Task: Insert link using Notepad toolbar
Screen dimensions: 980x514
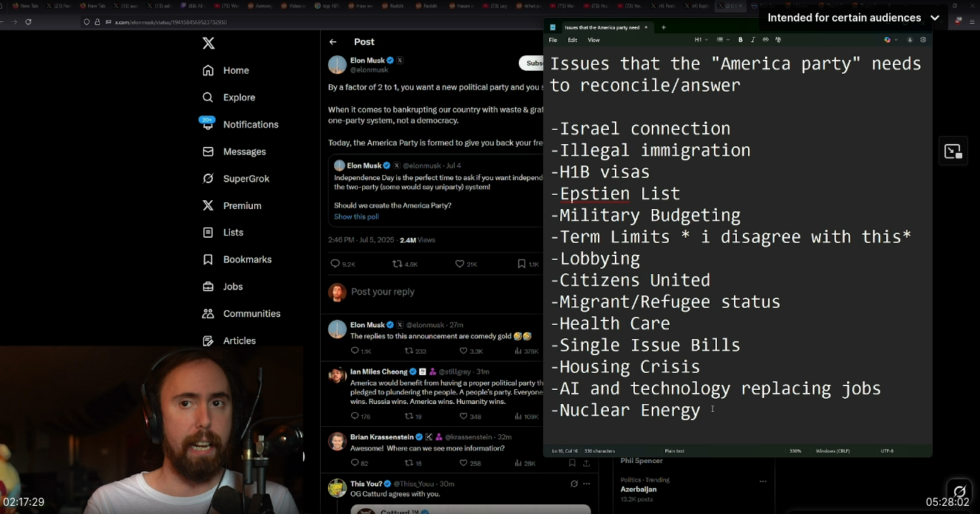Action: click(766, 40)
